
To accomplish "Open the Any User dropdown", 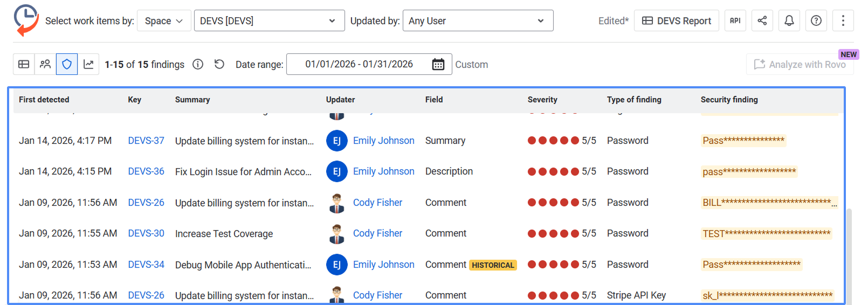I will point(478,20).
